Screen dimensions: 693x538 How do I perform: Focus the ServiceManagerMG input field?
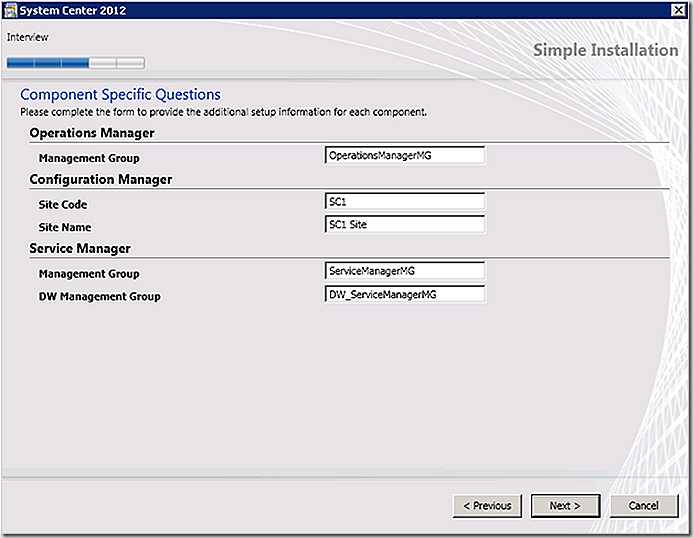[x=405, y=271]
